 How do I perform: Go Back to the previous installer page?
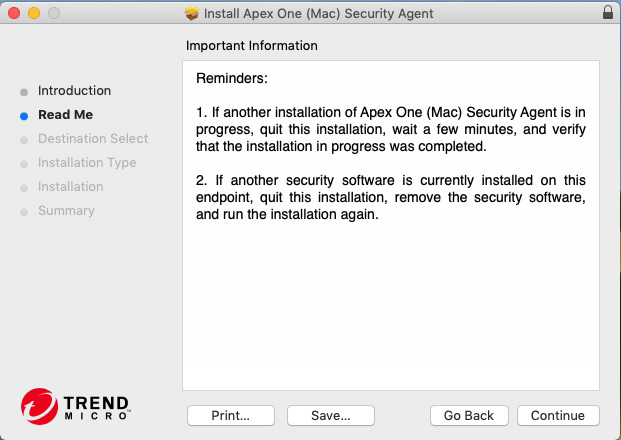coord(469,415)
